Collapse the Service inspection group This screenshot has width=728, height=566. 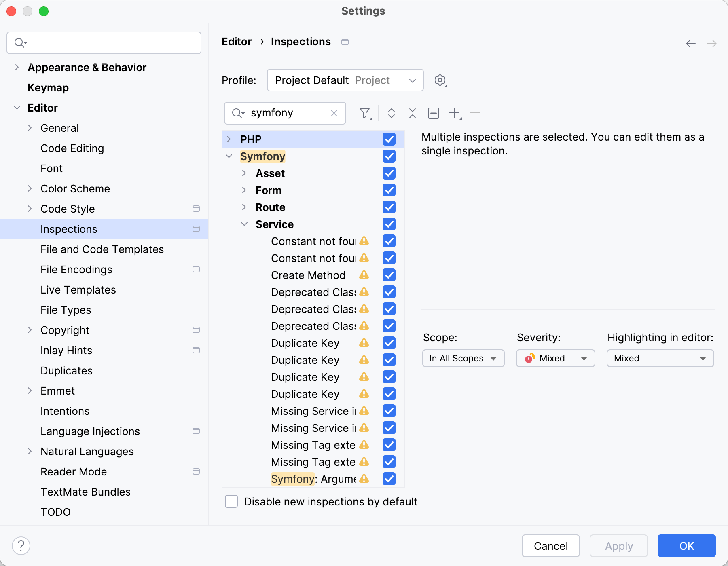pyautogui.click(x=244, y=224)
